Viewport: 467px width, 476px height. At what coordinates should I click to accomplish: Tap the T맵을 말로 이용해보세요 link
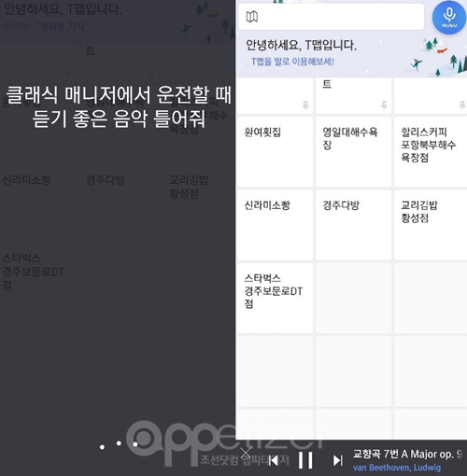tap(292, 62)
